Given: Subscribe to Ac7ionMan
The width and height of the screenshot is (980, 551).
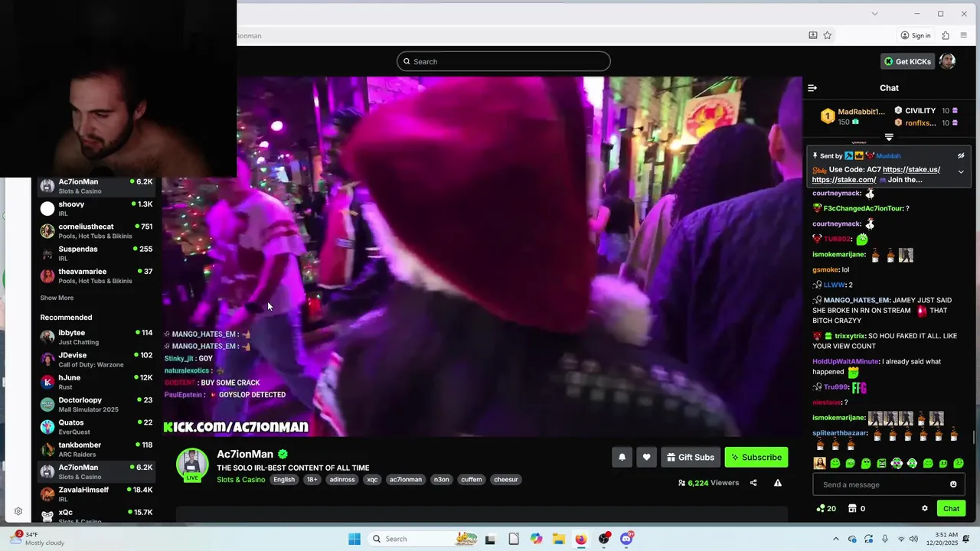Looking at the screenshot, I should 756,457.
